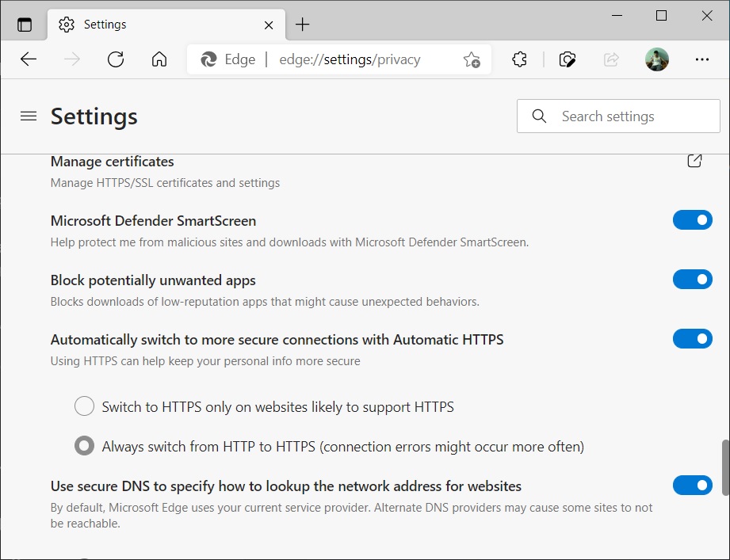Click the Edge logo in the address bar
Viewport: 730px width, 560px height.
tap(208, 59)
